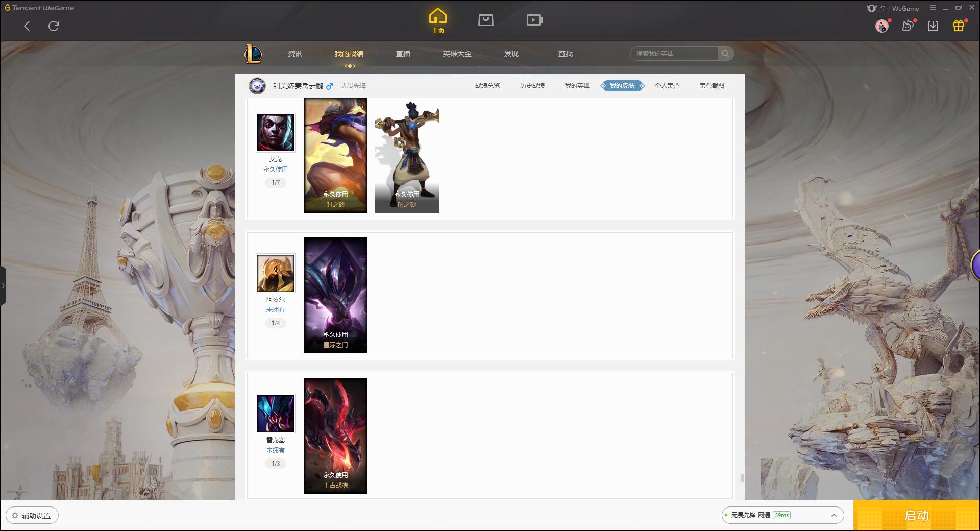Click the 未拥有 label under 雷克塞

pyautogui.click(x=276, y=450)
